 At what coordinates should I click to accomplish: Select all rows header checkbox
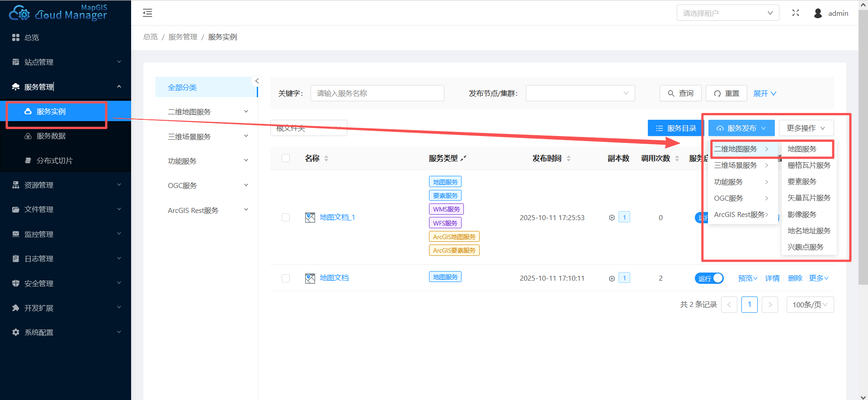click(x=286, y=158)
